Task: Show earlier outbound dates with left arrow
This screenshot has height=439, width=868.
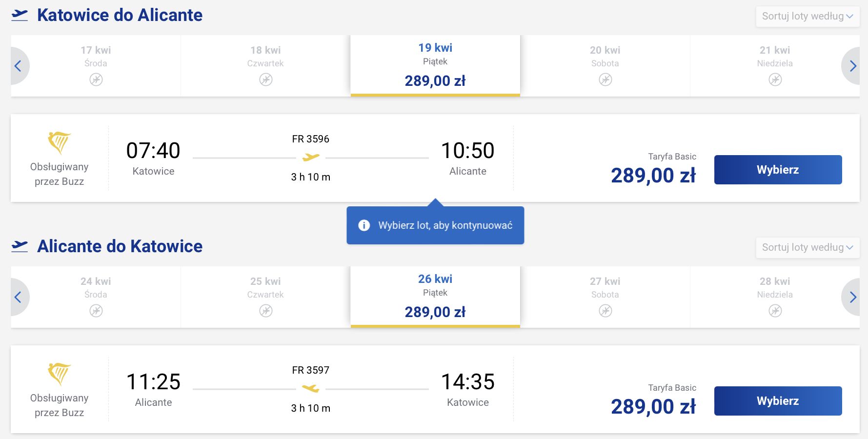Action: click(18, 66)
